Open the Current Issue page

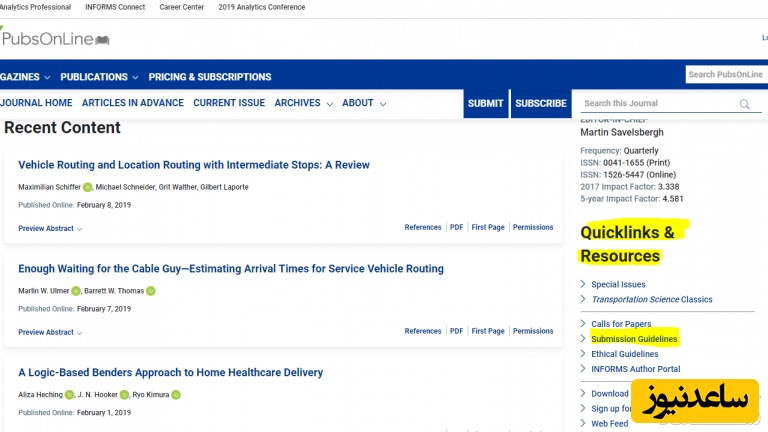pos(229,103)
